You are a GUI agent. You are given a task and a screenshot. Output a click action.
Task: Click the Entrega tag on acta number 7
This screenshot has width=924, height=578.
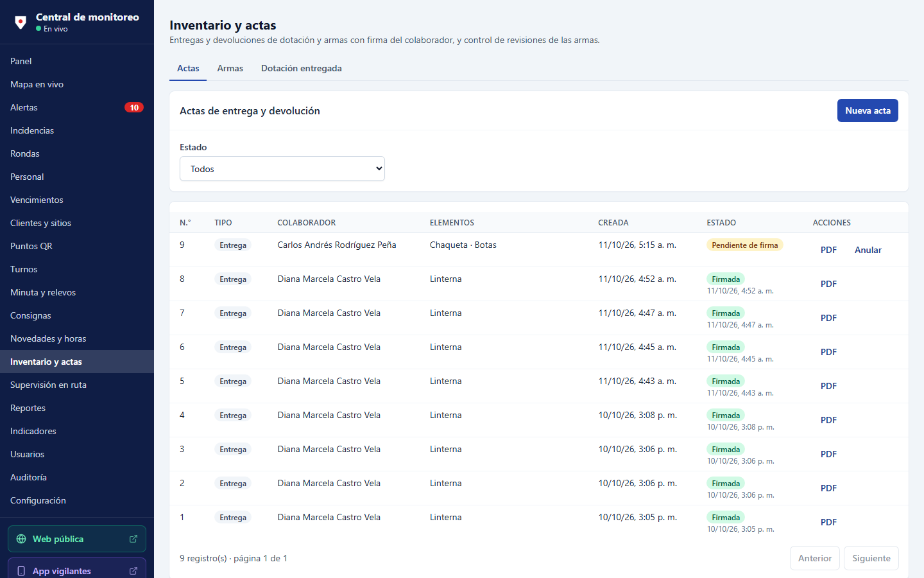(x=233, y=313)
